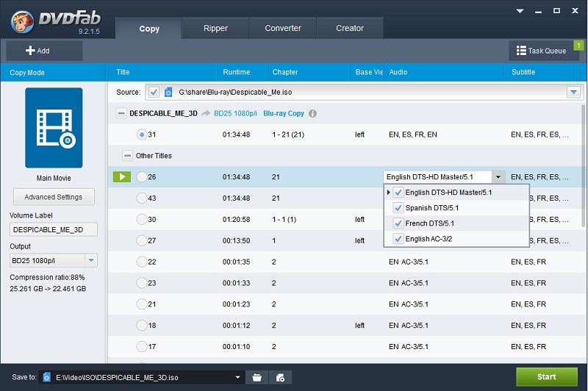Play preview of title 26
This screenshot has width=588, height=391.
[122, 177]
